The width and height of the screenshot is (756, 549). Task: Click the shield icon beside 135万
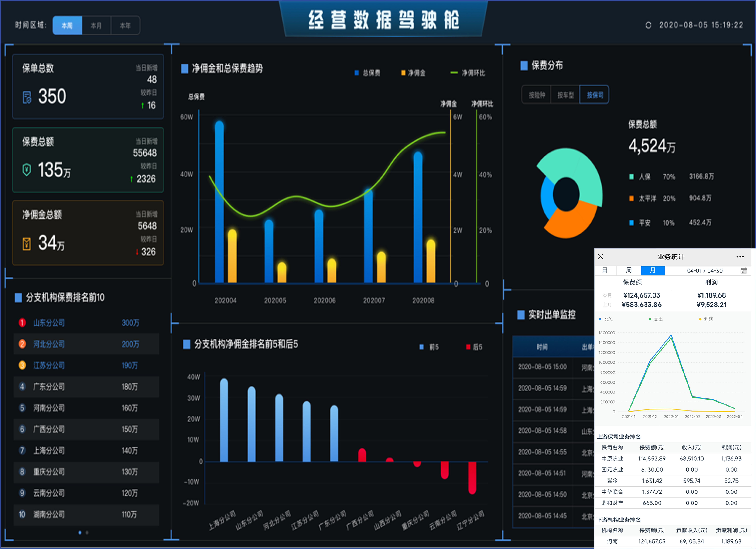click(27, 170)
